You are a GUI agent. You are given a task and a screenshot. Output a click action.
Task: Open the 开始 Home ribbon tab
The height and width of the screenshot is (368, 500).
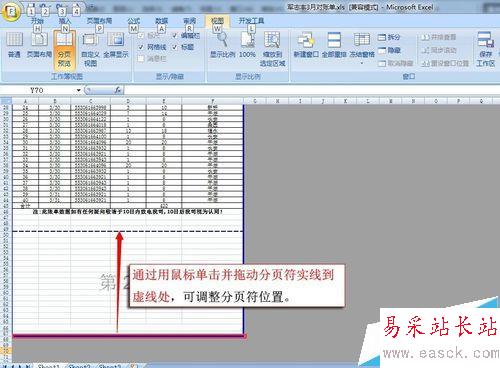coord(37,21)
